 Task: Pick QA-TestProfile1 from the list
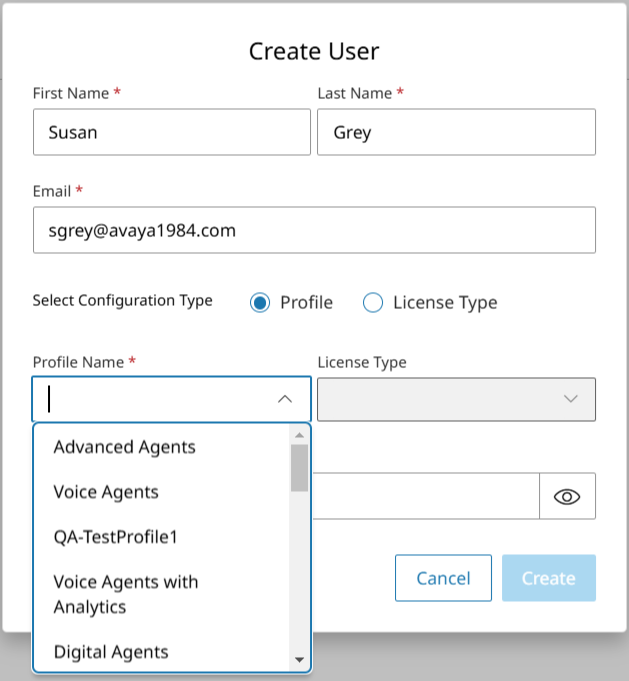click(161, 537)
